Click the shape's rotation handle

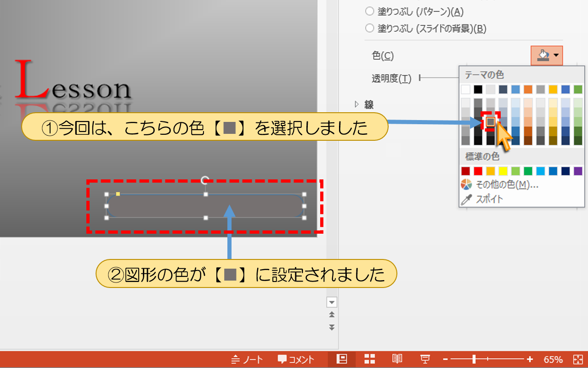205,180
